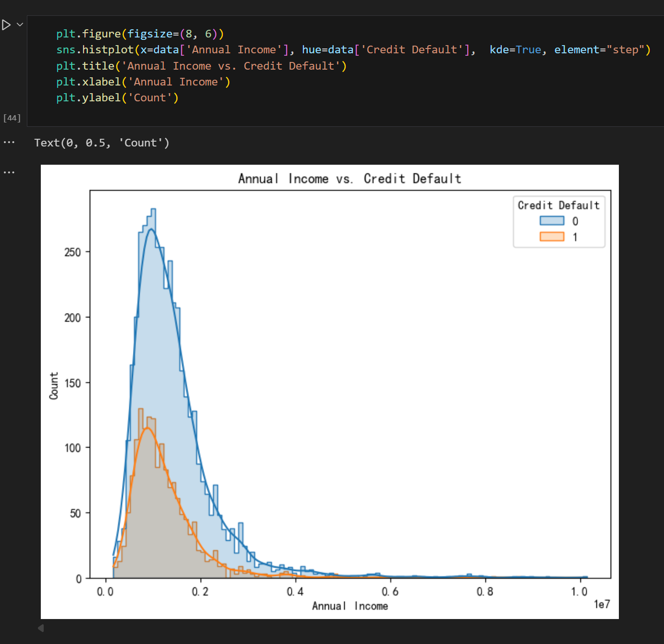The width and height of the screenshot is (664, 644).
Task: Click the 'Credit Default' legend title
Action: pyautogui.click(x=559, y=206)
